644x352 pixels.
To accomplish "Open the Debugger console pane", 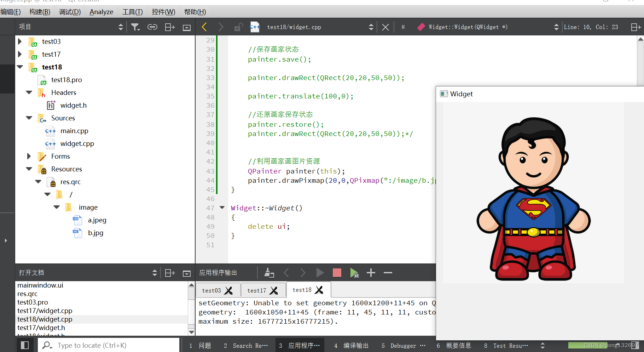I will point(403,346).
